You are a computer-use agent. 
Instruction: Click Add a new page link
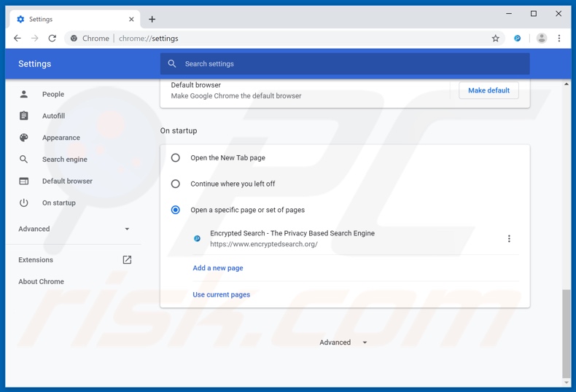[218, 268]
